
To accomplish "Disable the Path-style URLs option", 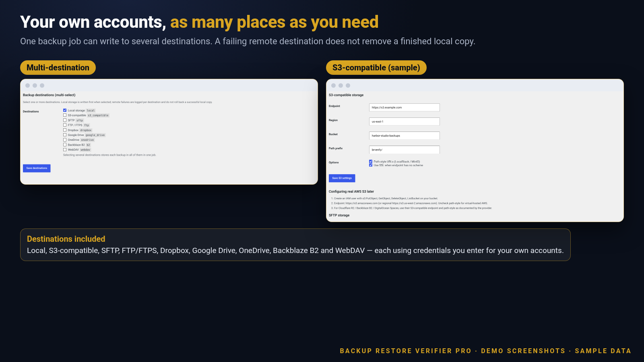I will (x=371, y=162).
